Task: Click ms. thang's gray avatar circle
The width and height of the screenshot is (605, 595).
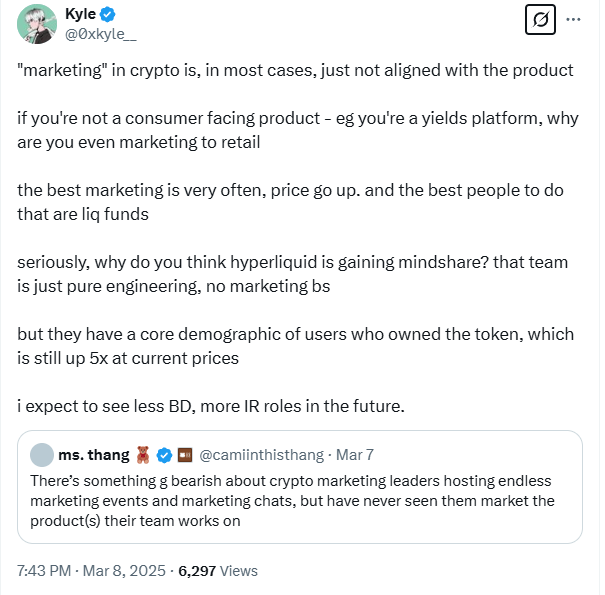Action: click(42, 455)
